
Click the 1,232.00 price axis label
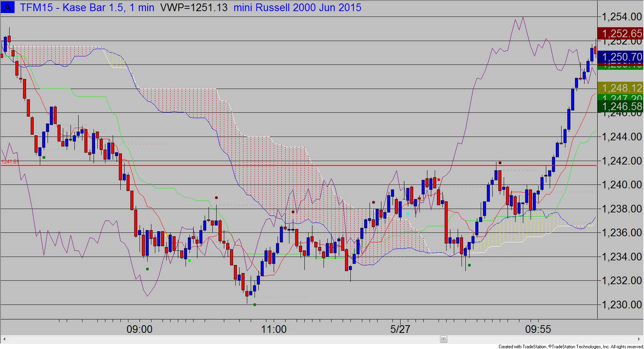click(x=622, y=281)
